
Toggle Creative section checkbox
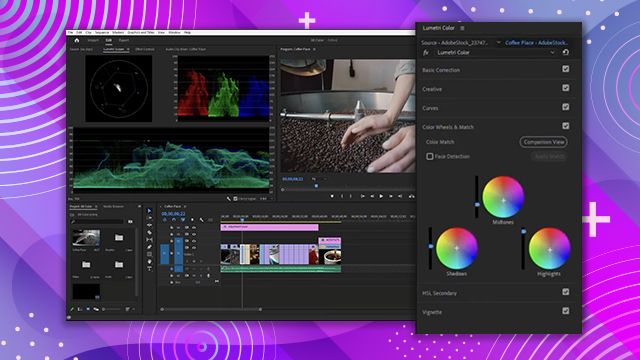[566, 88]
